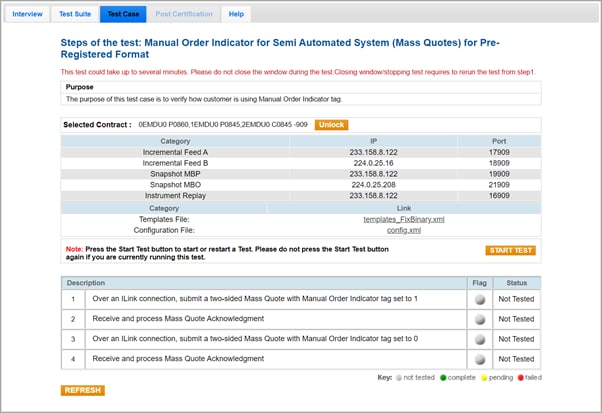
Task: Open the templates_FixBinary.xml link
Action: (x=403, y=217)
